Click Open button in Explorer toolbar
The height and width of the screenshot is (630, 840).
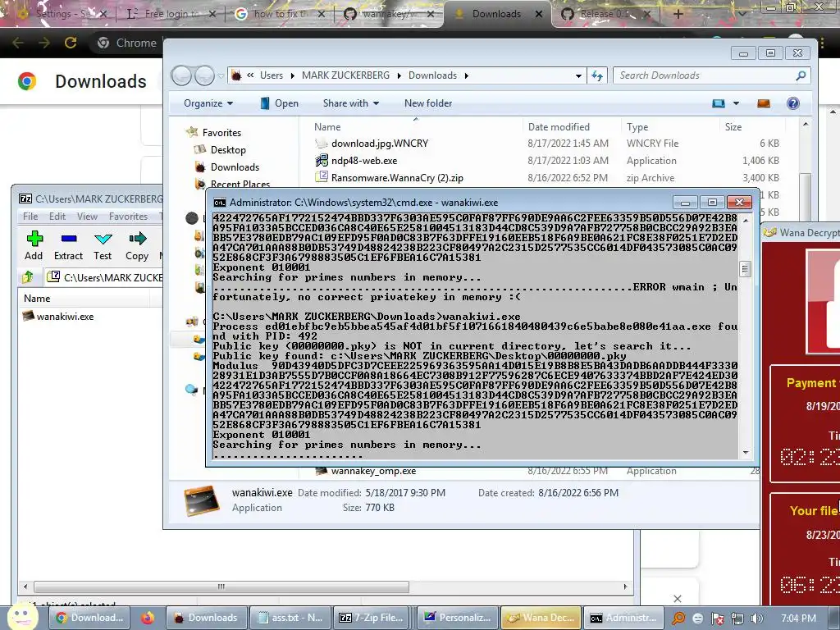pyautogui.click(x=279, y=103)
